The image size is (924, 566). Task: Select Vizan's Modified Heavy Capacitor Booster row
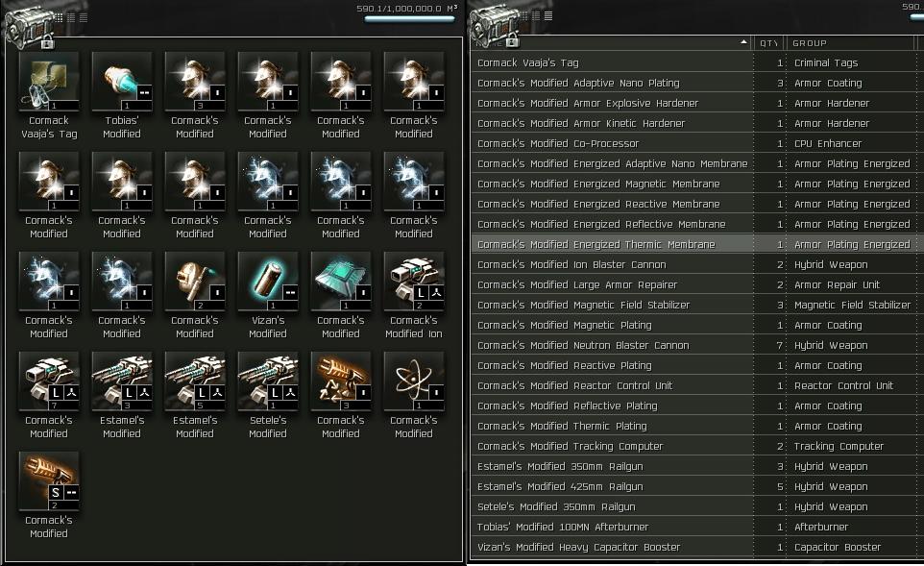[697, 547]
